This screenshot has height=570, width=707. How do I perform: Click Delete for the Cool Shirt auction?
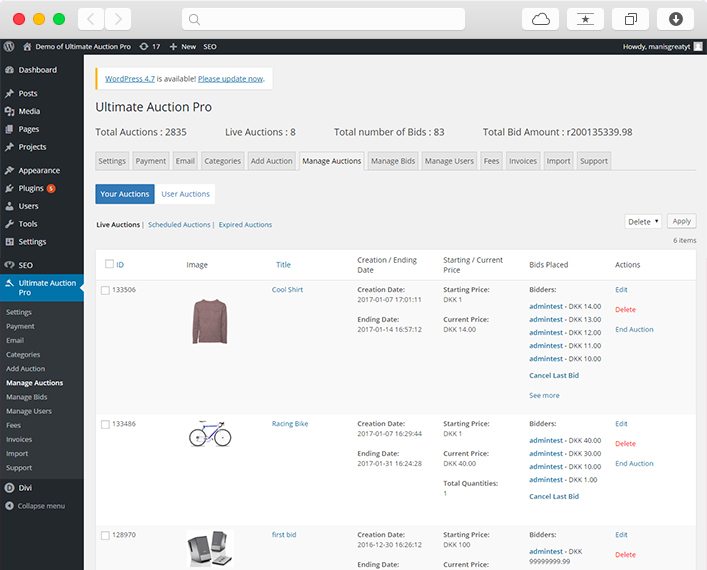[625, 309]
